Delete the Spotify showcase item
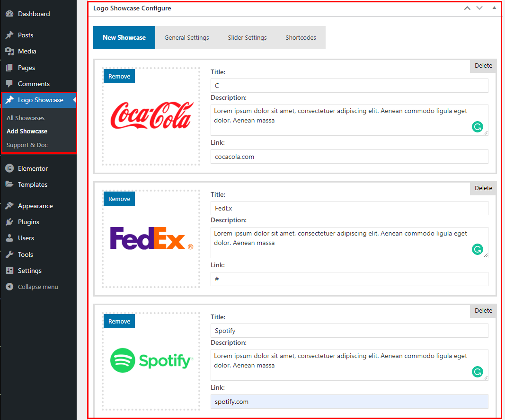The image size is (505, 420). coord(483,311)
